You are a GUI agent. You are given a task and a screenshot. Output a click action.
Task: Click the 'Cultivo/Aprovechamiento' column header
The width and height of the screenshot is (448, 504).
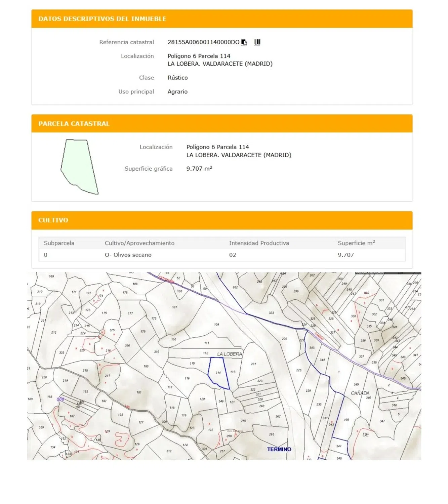point(139,243)
